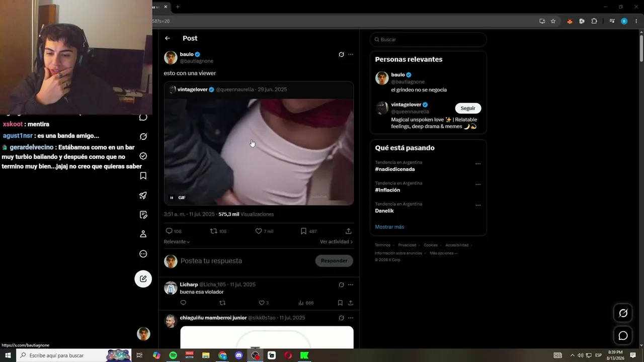Open the Profile icon in X sidebar
This screenshot has width=644, height=362.
(143, 234)
